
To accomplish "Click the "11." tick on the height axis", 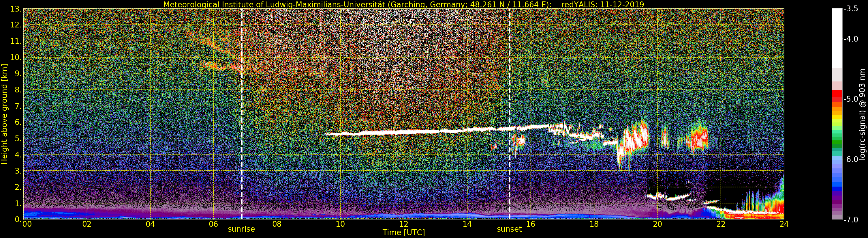I will point(16,41).
